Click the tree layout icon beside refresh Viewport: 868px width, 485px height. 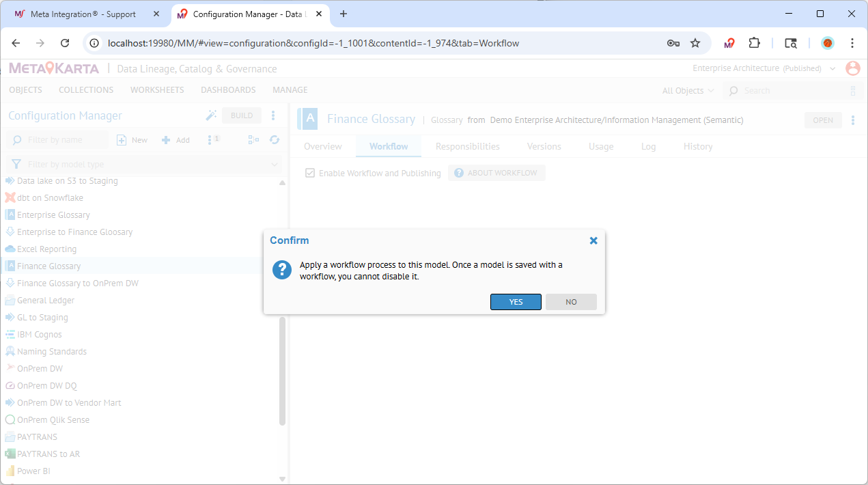253,140
